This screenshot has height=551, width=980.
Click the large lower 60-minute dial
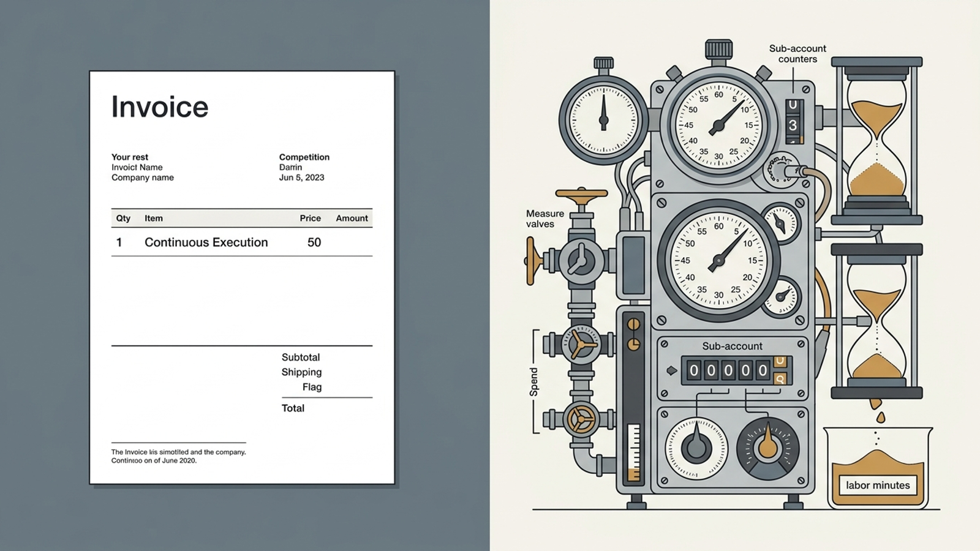click(x=718, y=260)
